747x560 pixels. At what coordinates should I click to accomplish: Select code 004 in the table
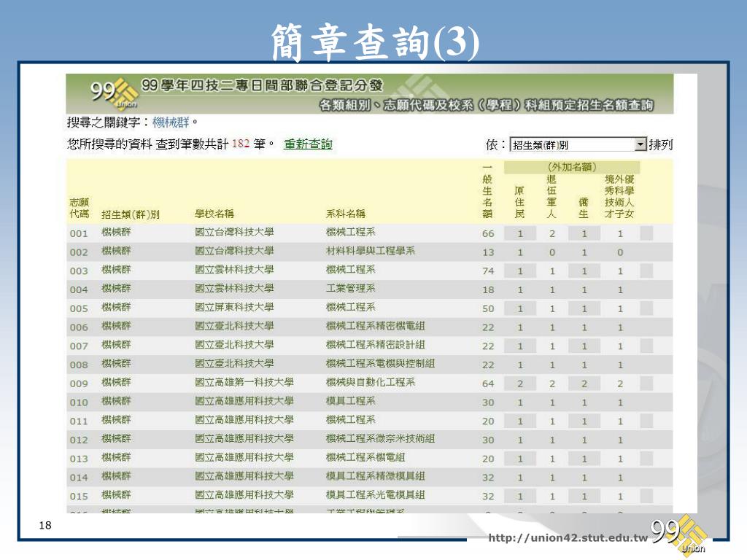tap(79, 289)
